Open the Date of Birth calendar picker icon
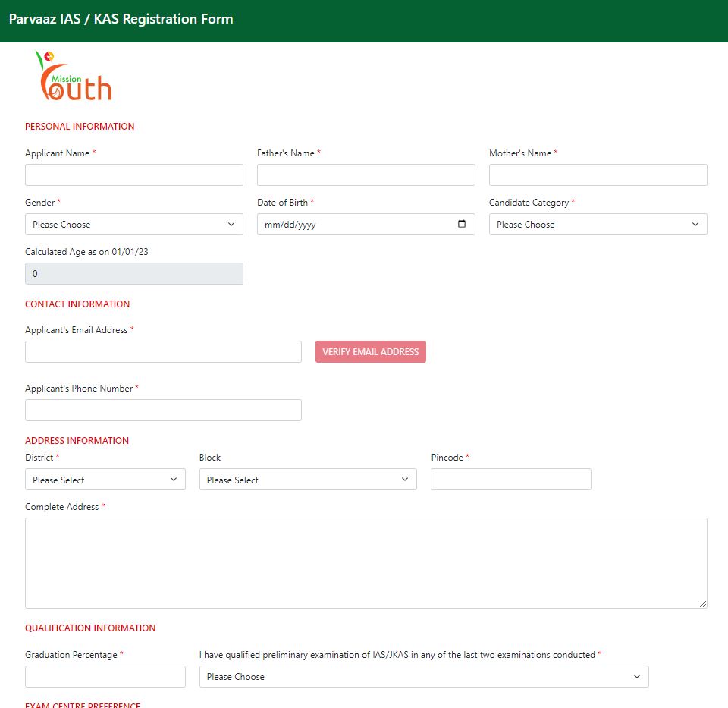The height and width of the screenshot is (708, 728). pyautogui.click(x=462, y=225)
